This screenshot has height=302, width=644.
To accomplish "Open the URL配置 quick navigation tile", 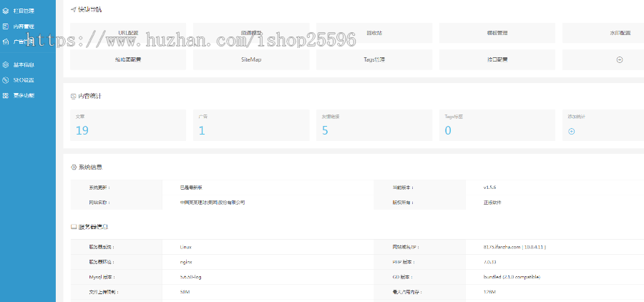I will (x=128, y=33).
